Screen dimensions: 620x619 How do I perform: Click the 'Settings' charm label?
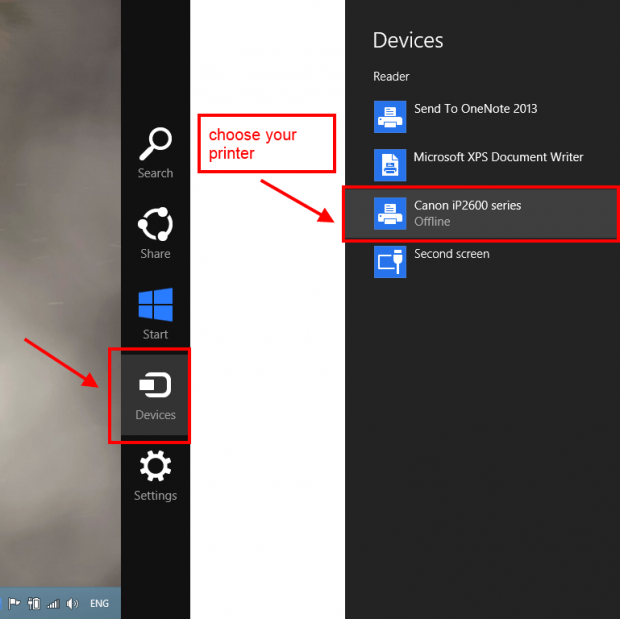pos(155,496)
